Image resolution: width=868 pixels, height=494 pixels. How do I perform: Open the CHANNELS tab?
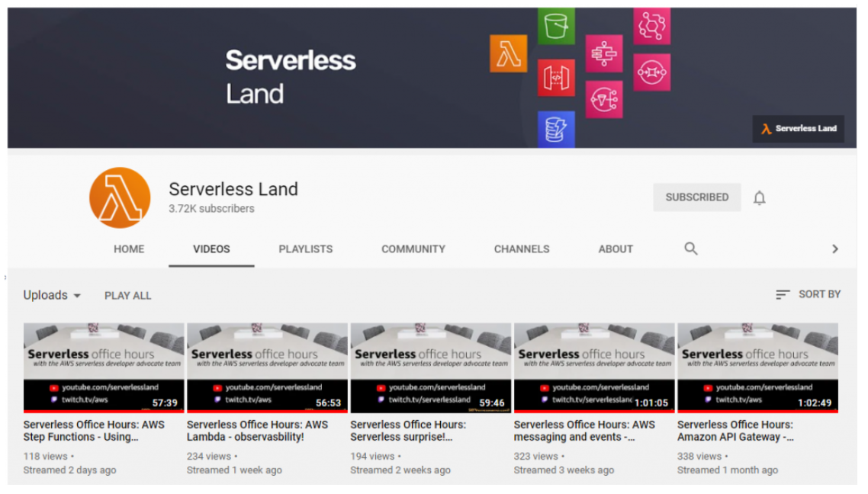click(x=522, y=249)
